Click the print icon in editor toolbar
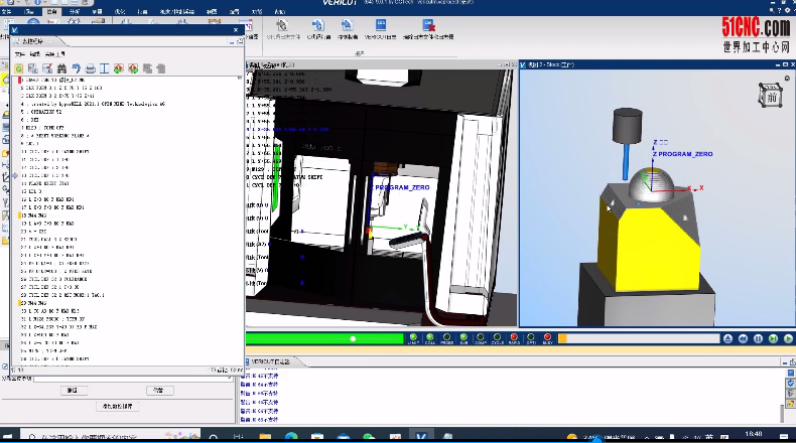The height and width of the screenshot is (443, 796). (x=90, y=68)
